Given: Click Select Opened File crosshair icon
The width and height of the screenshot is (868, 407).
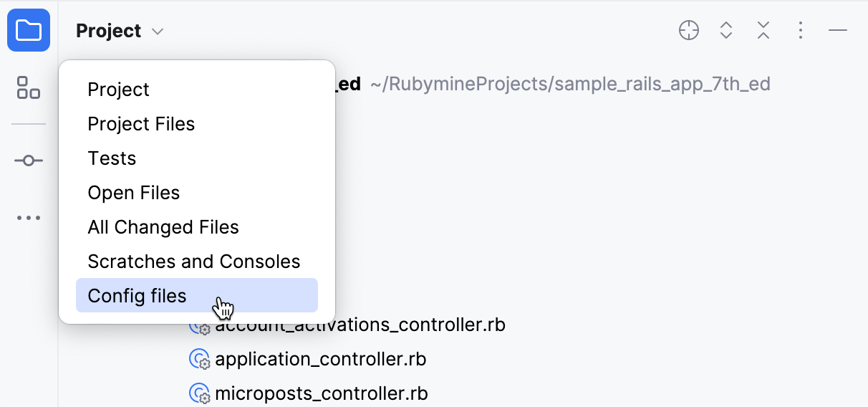Looking at the screenshot, I should [689, 31].
